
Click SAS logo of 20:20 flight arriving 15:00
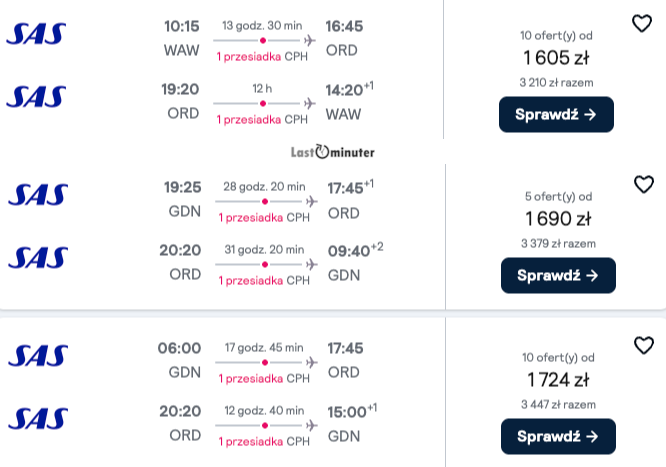click(x=38, y=419)
